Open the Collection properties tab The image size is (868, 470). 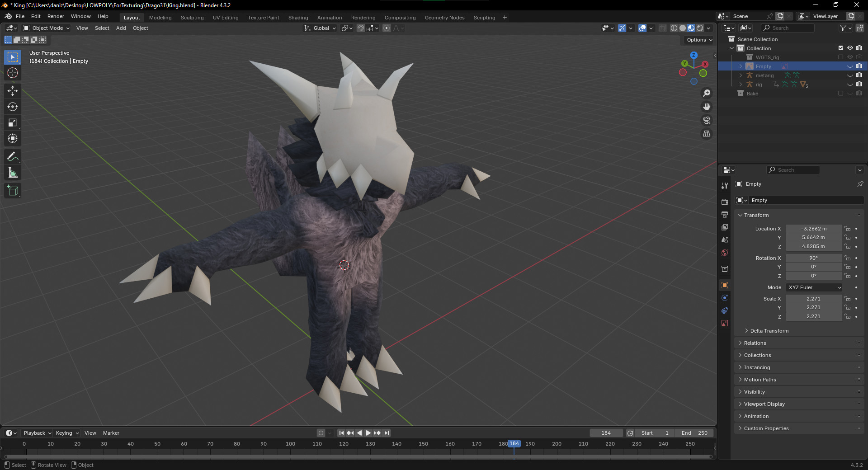725,269
